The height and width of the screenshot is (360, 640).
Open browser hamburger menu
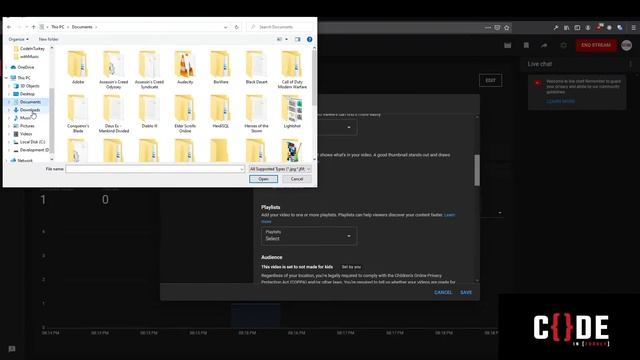tap(633, 28)
